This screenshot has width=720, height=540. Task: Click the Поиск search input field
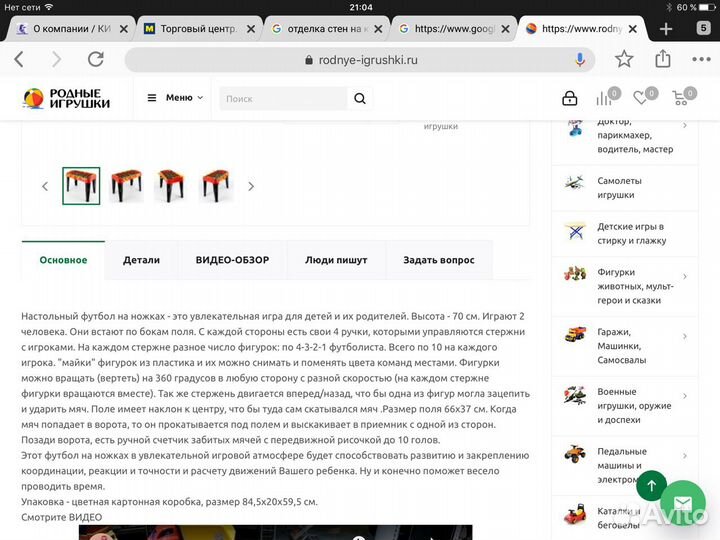282,98
